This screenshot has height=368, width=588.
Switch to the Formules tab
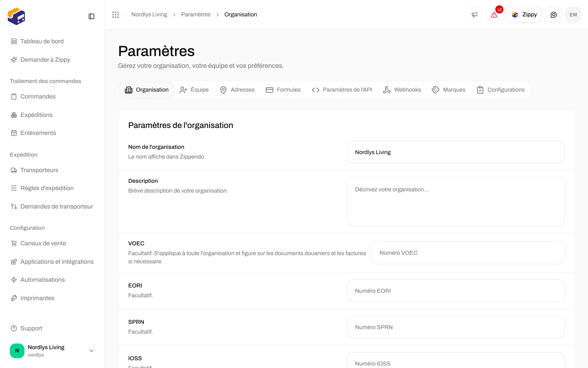283,90
